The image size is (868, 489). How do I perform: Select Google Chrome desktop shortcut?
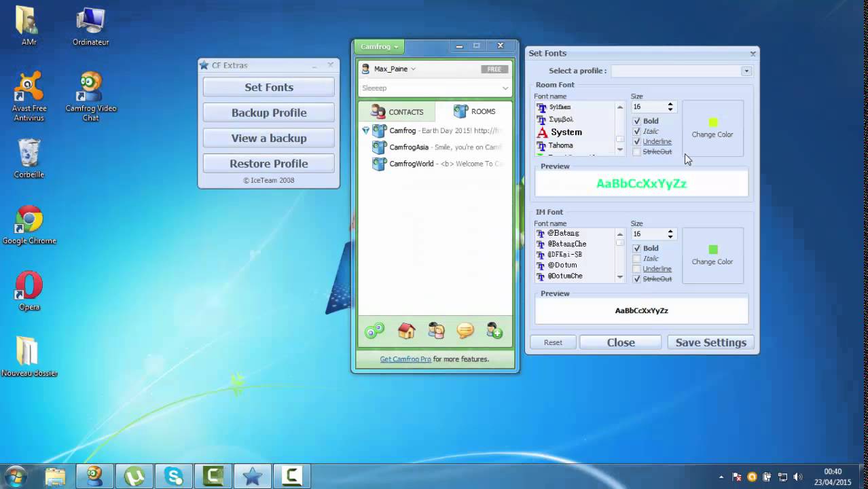[x=29, y=225]
